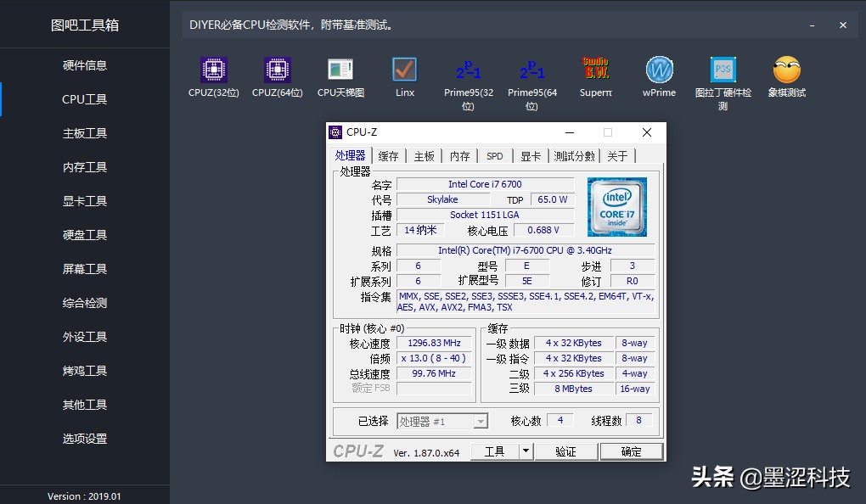Open 选项设置 from the sidebar
This screenshot has height=504, width=866.
pyautogui.click(x=83, y=439)
